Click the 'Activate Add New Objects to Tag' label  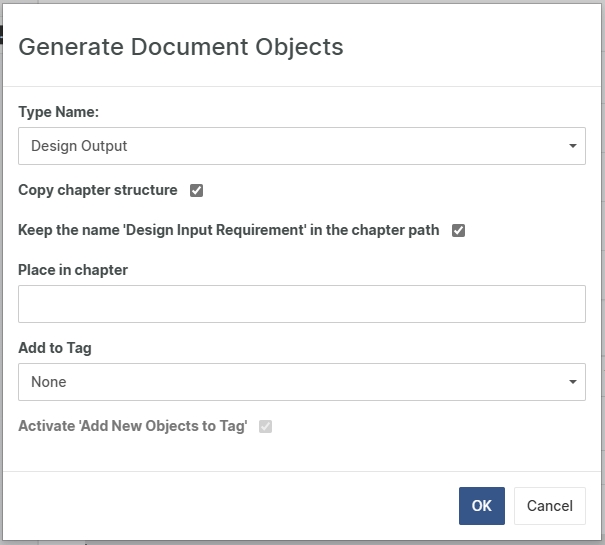click(133, 426)
